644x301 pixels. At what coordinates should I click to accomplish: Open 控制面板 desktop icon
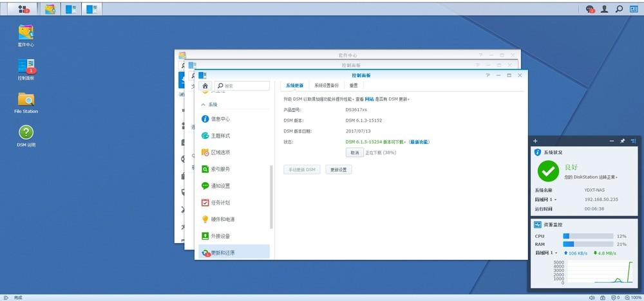click(26, 69)
